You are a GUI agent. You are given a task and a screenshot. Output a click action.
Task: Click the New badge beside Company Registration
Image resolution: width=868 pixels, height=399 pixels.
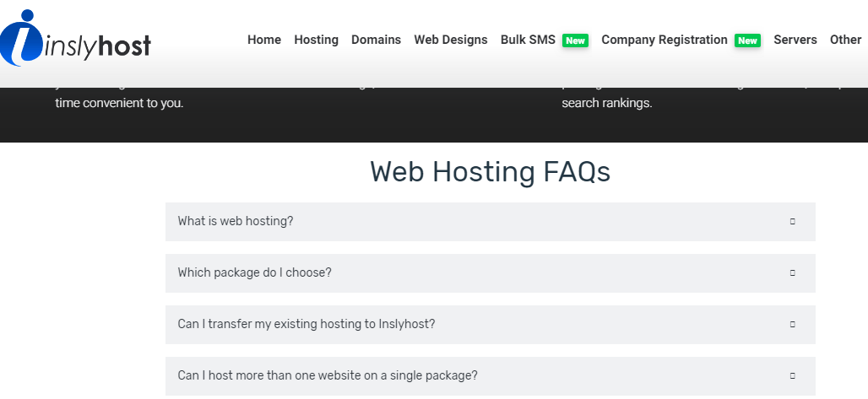pyautogui.click(x=747, y=40)
